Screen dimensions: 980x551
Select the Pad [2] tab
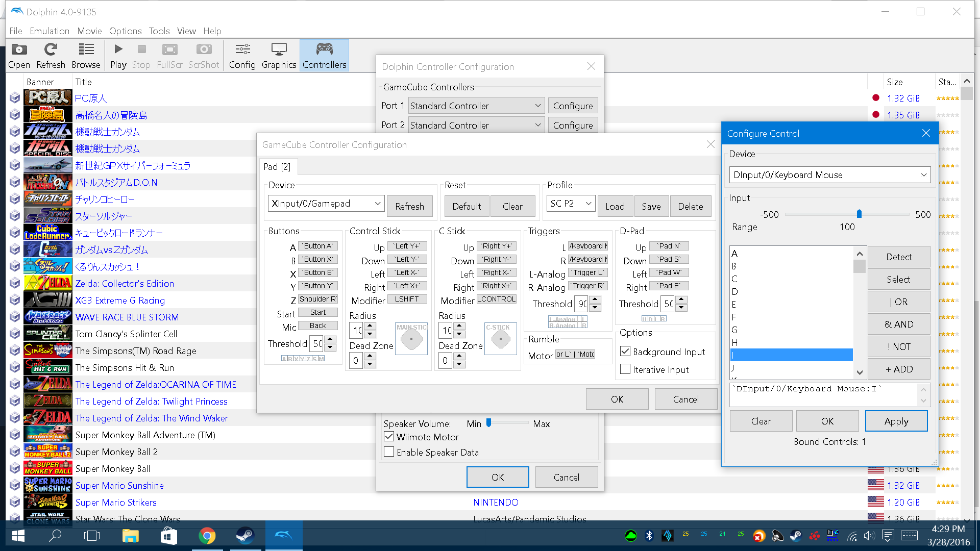277,167
